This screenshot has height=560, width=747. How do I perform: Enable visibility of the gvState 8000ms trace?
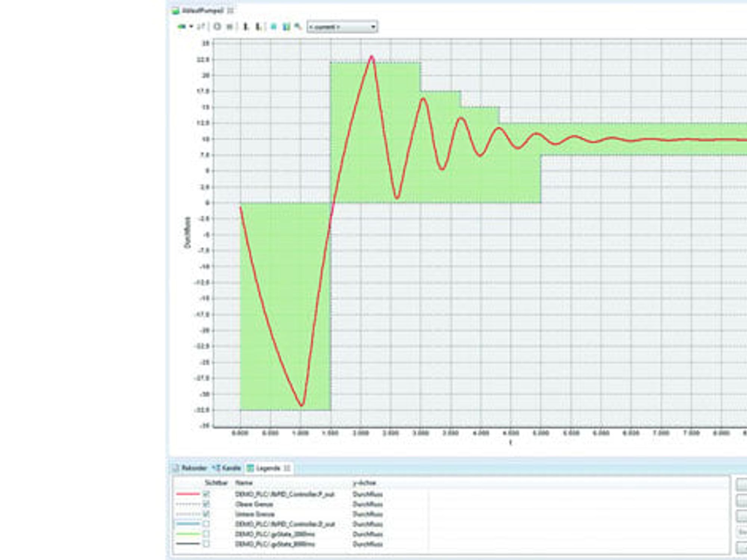click(x=206, y=544)
